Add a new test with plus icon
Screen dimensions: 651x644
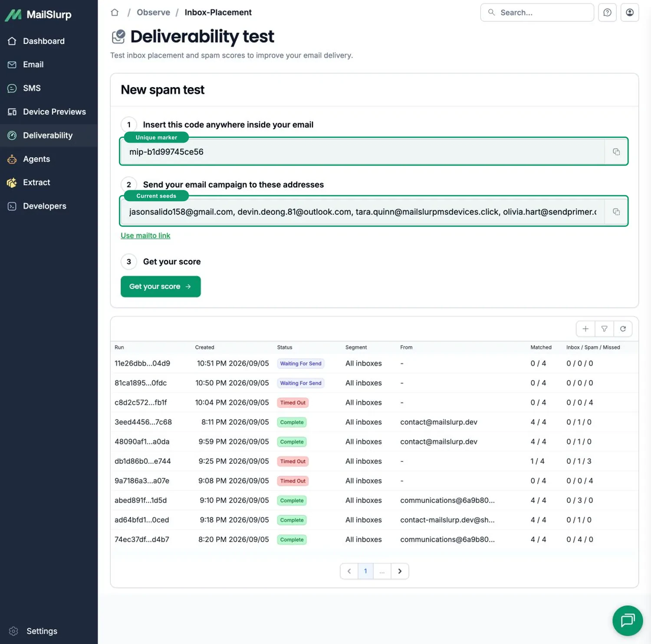[x=585, y=329]
